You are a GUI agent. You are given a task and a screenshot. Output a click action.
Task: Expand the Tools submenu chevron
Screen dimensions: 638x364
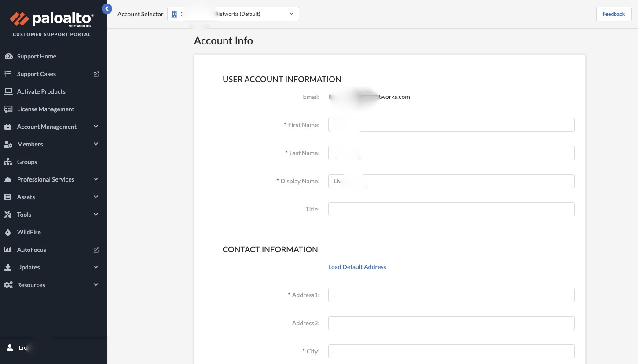point(96,215)
